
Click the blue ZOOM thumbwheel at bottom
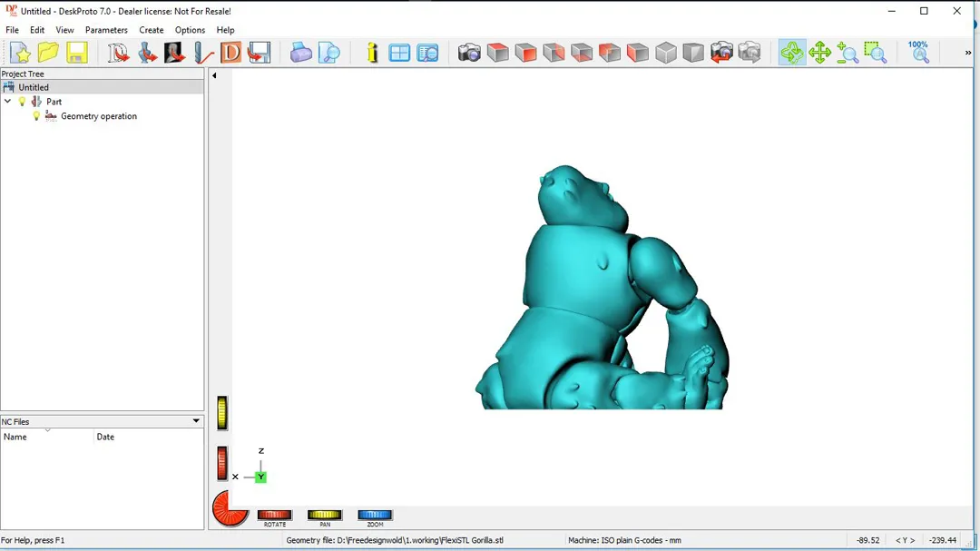[x=375, y=515]
